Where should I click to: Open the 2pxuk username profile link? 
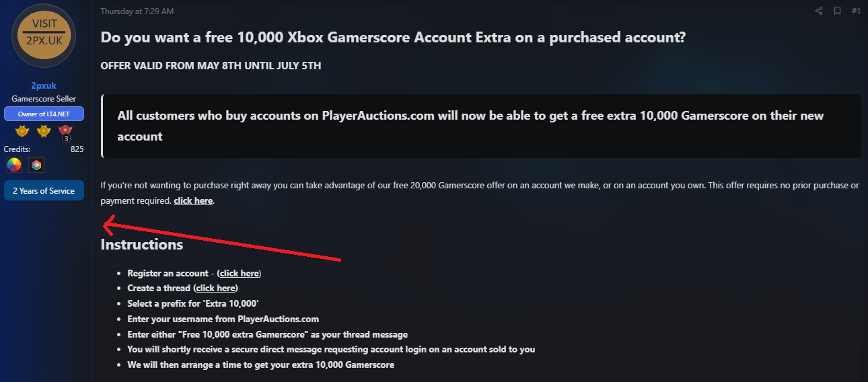[x=44, y=85]
